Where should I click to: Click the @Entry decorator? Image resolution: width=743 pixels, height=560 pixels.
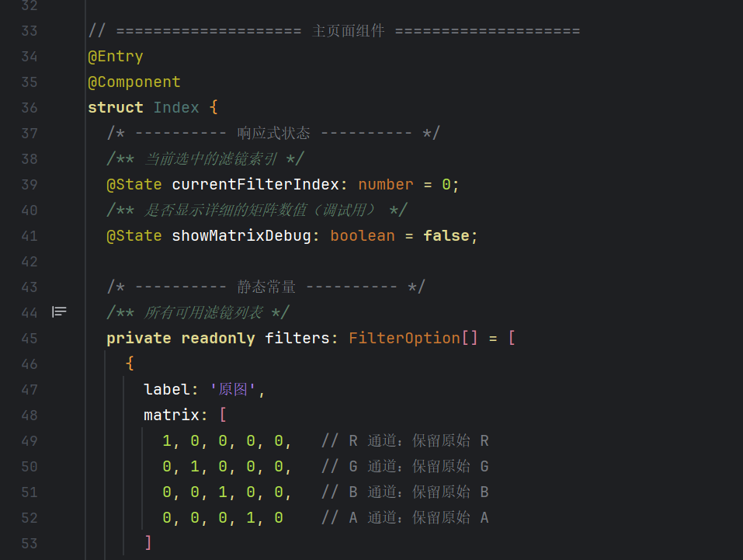[116, 57]
